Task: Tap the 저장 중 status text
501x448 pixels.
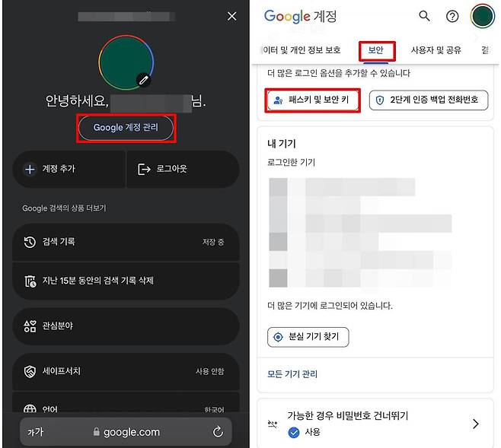Action: coord(213,242)
